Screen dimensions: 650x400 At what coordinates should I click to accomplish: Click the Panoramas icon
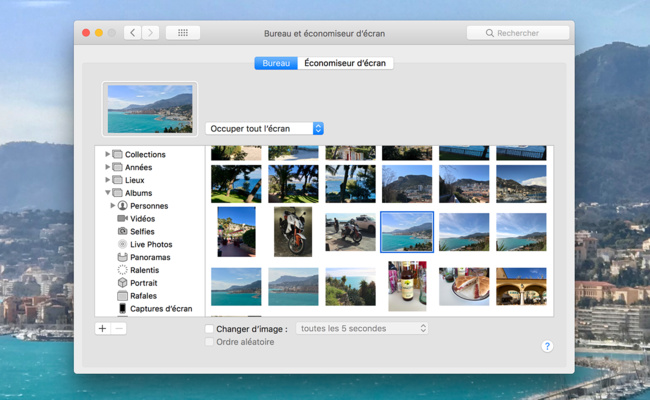pos(122,257)
